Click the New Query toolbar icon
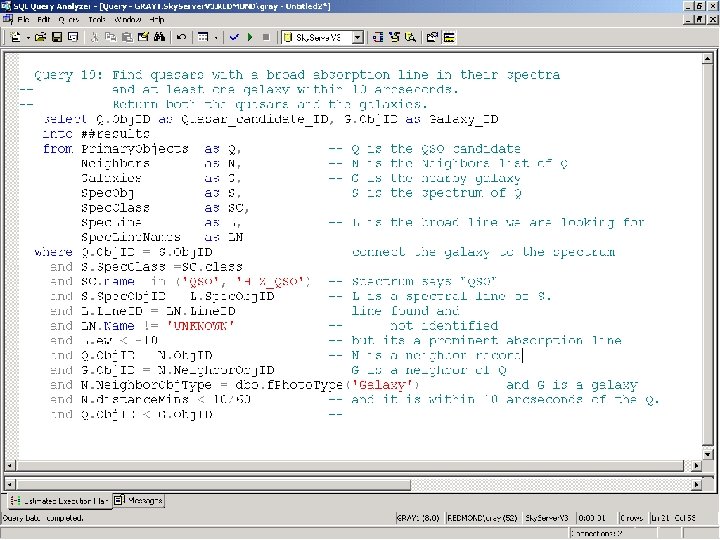This screenshot has height=540, width=720. 16,38
